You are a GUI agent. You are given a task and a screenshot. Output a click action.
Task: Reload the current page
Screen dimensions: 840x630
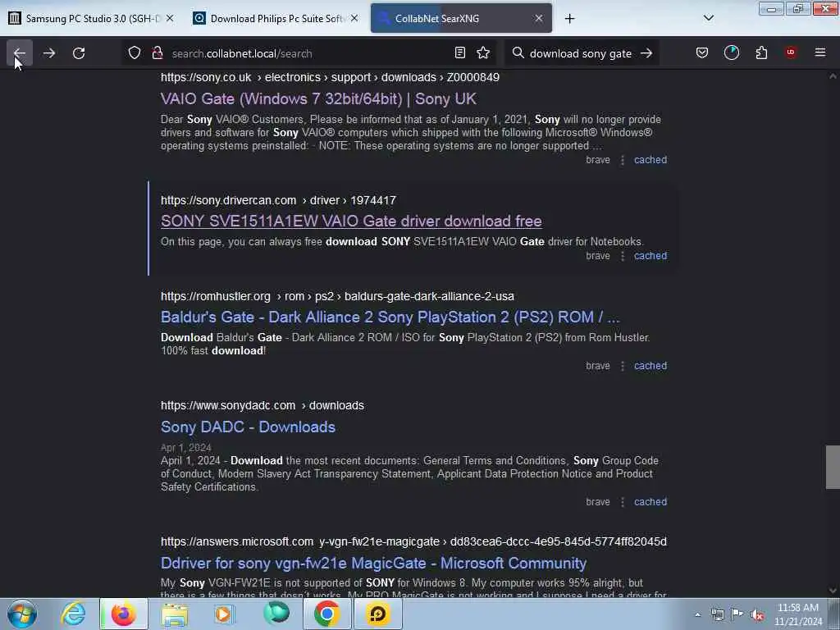79,53
